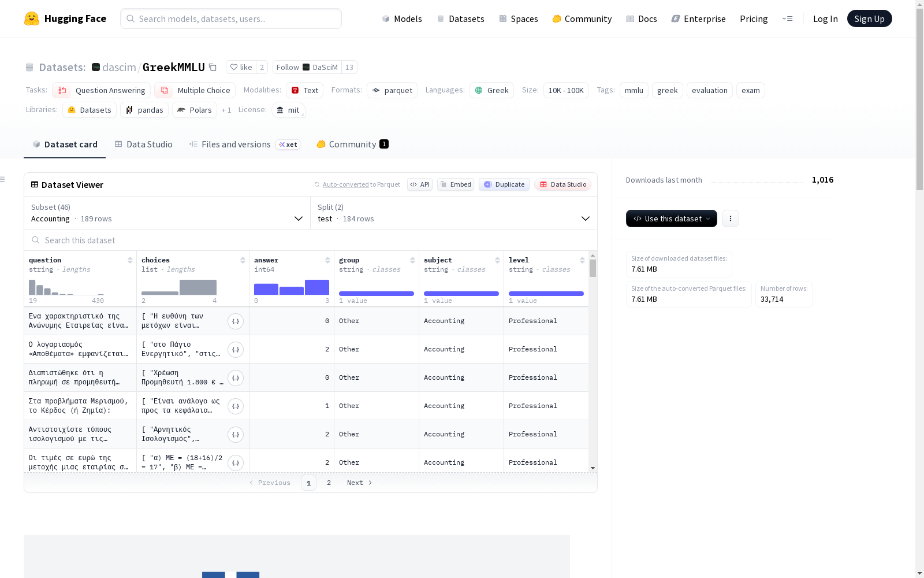Expand choices cell for Χρέωση Προμηθευτή row
This screenshot has height=578, width=924.
coord(236,378)
